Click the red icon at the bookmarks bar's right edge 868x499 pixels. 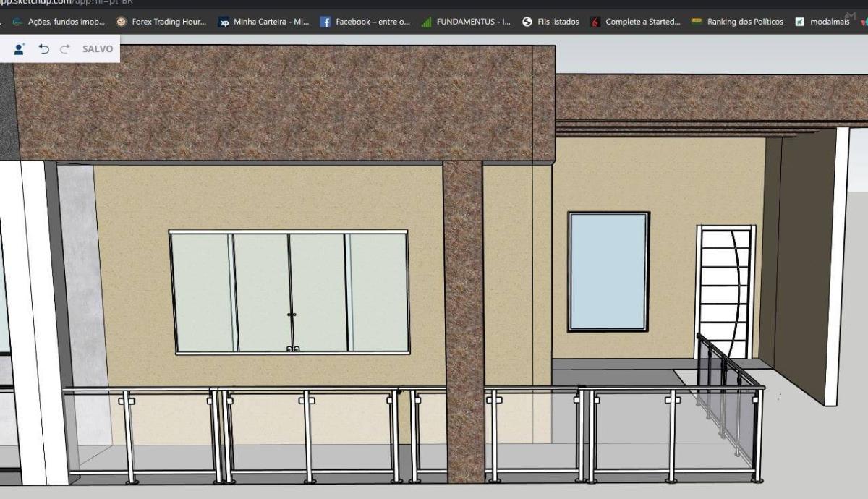pos(864,22)
